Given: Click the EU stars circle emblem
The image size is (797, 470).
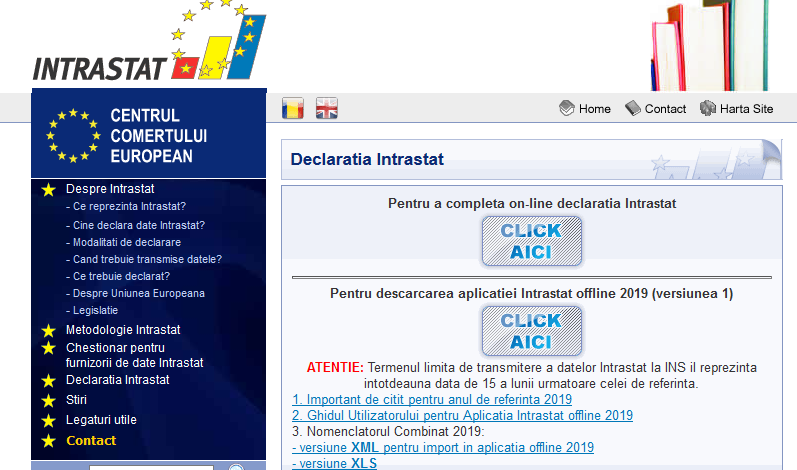Looking at the screenshot, I should [73, 135].
